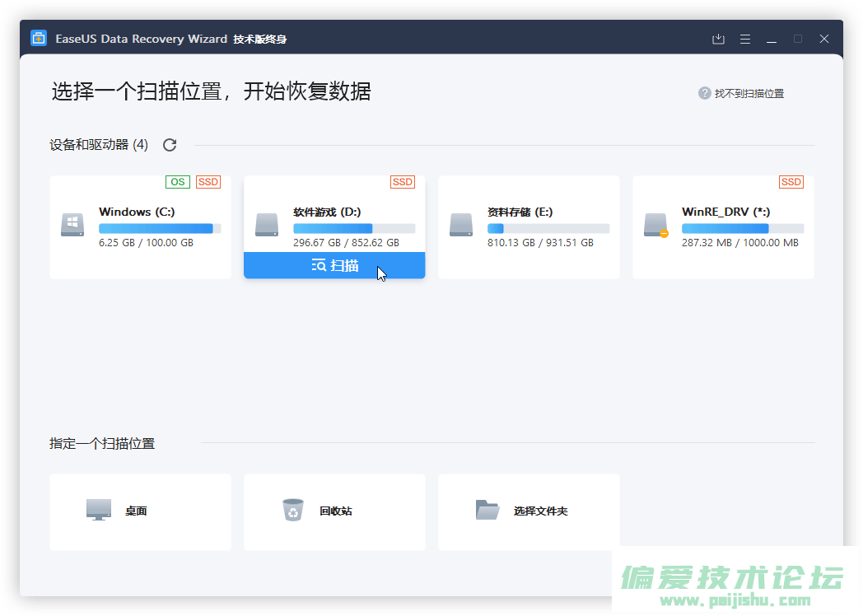
Task: Click the SSD tag on WinRE_DRV
Action: tap(791, 182)
